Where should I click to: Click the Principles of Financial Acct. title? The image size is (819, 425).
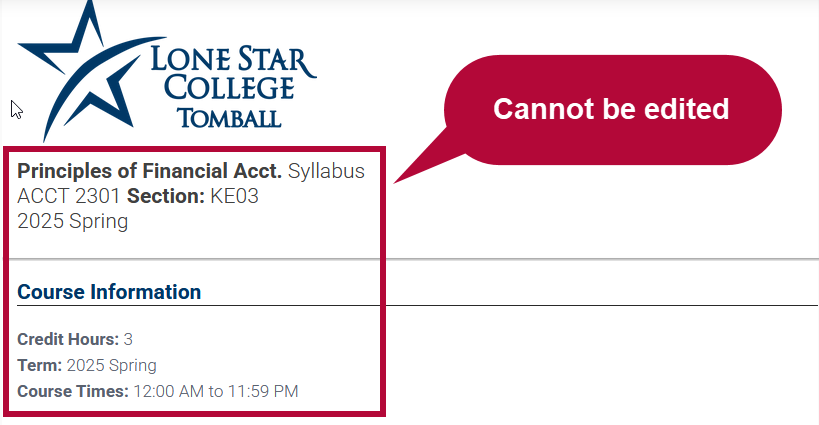[149, 171]
